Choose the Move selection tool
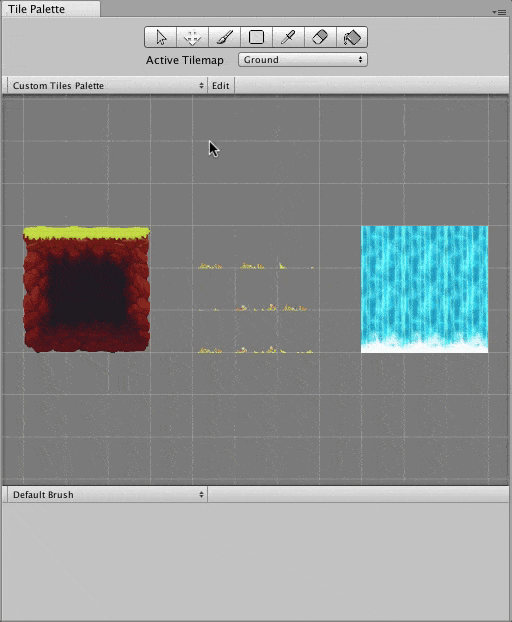 192,37
